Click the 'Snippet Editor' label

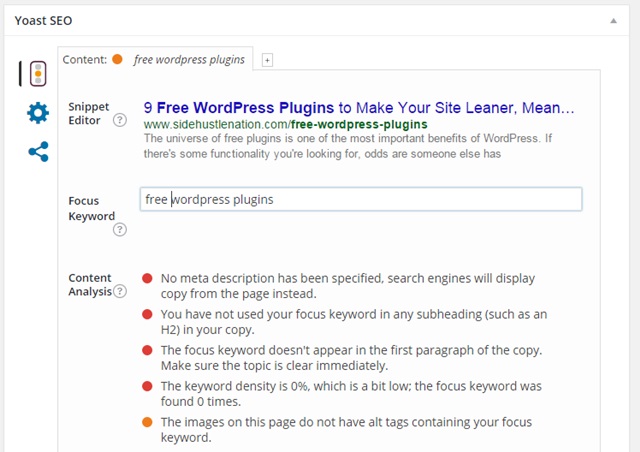pos(89,114)
